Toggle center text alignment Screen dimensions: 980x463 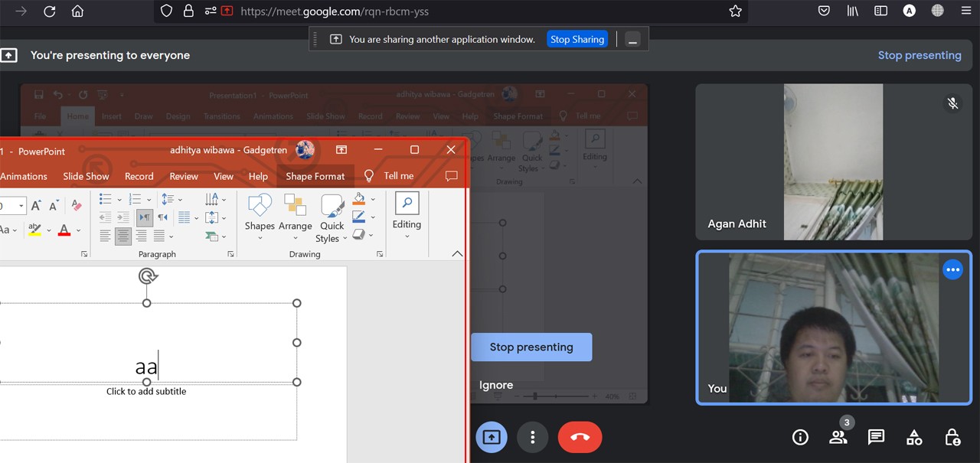123,236
